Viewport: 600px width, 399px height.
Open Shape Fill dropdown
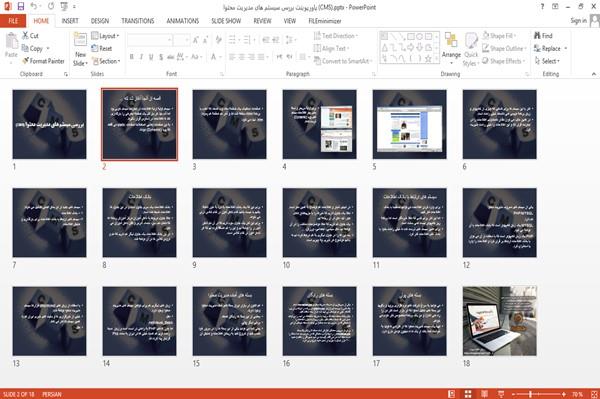pyautogui.click(x=499, y=36)
